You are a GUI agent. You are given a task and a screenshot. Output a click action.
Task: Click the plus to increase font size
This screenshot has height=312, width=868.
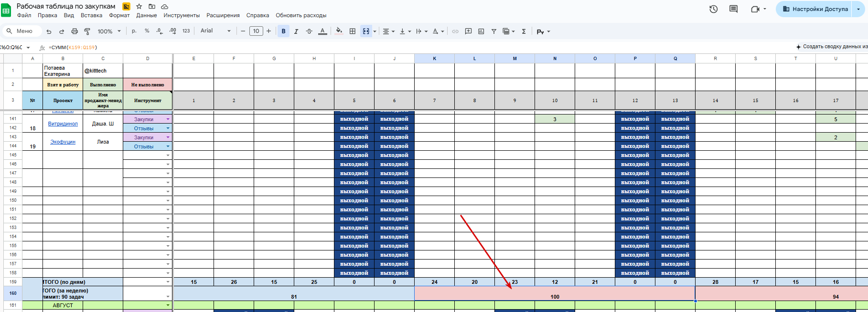click(269, 31)
